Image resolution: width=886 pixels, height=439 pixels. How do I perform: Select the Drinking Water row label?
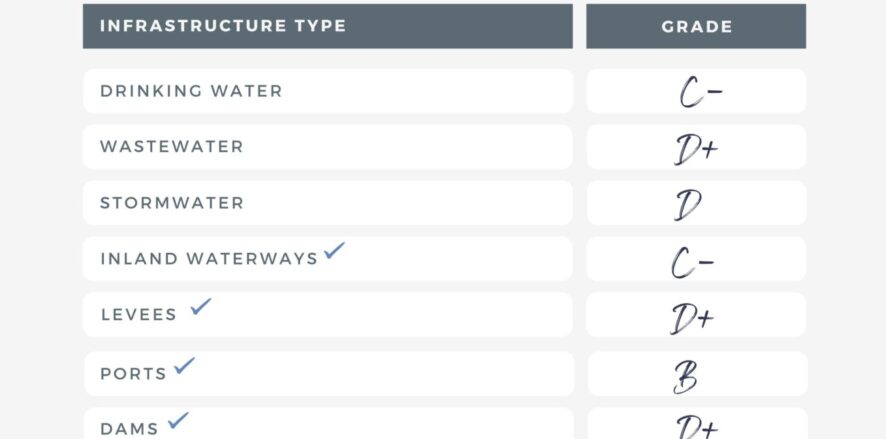tap(191, 91)
